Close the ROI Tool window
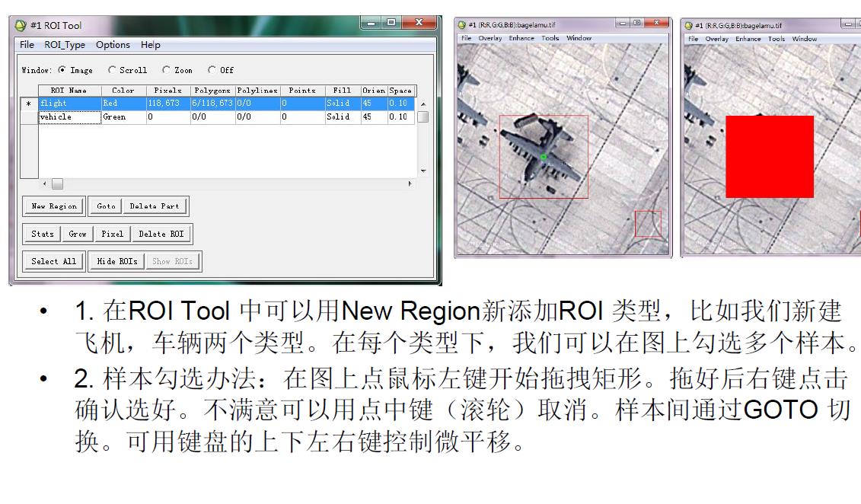Viewport: 861px width, 504px height. click(x=419, y=23)
